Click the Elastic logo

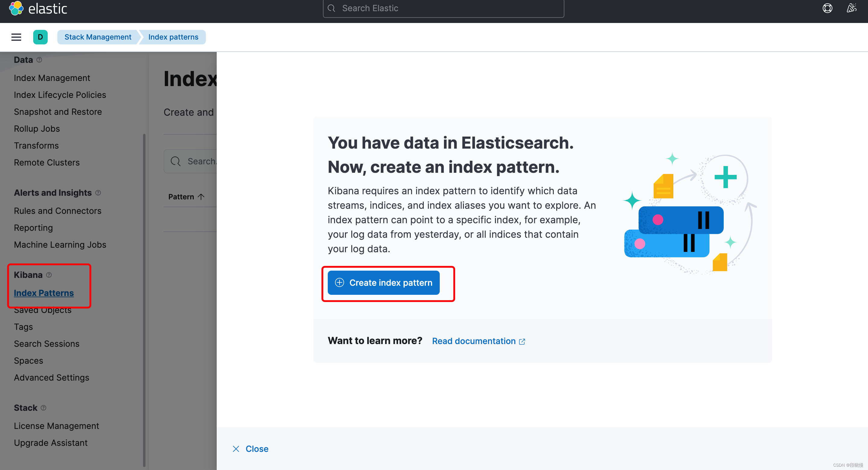tap(38, 8)
